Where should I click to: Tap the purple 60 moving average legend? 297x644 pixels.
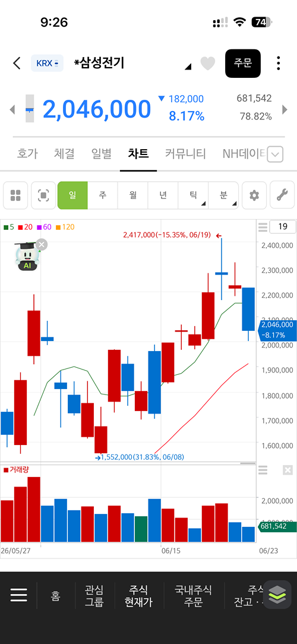pos(43,227)
